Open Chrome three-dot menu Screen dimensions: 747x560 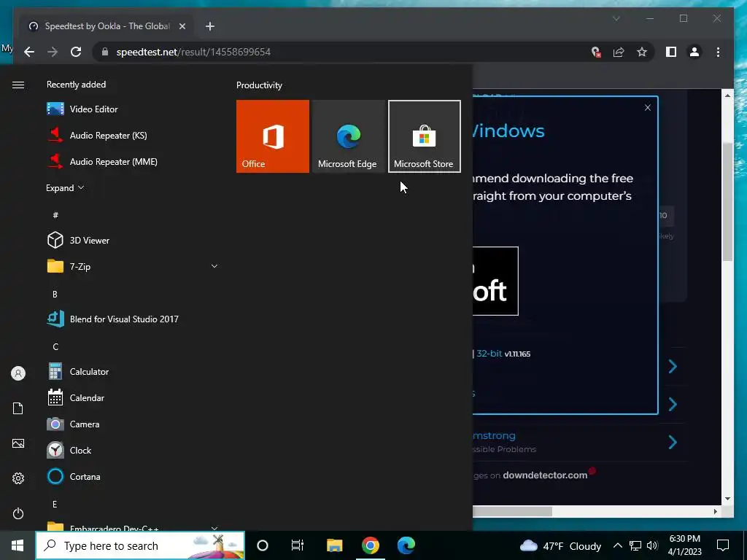click(x=718, y=52)
